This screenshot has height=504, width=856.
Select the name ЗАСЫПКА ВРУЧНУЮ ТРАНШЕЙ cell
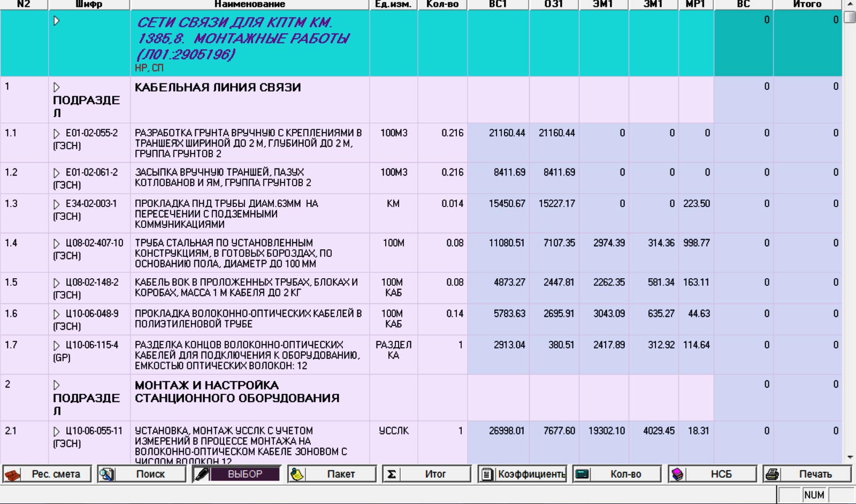click(250, 178)
